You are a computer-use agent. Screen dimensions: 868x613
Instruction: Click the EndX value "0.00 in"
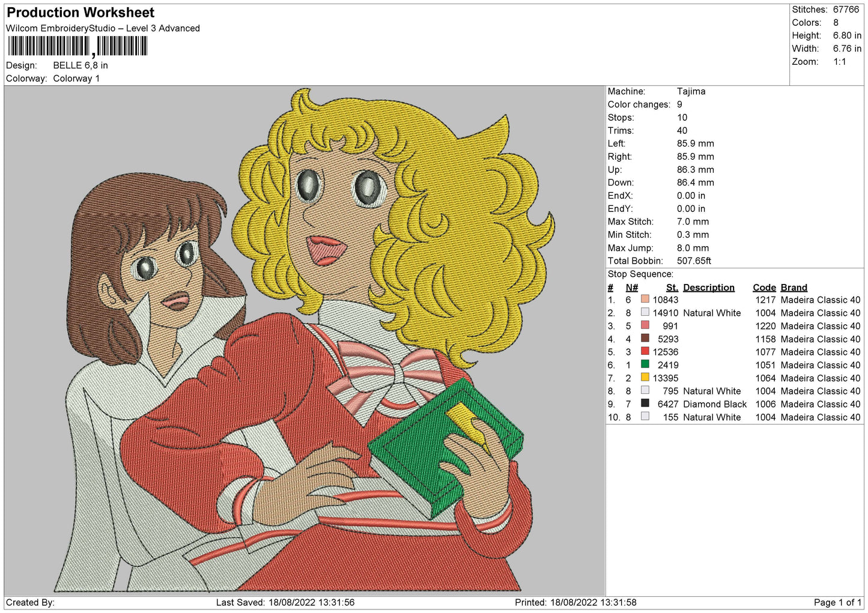click(691, 196)
